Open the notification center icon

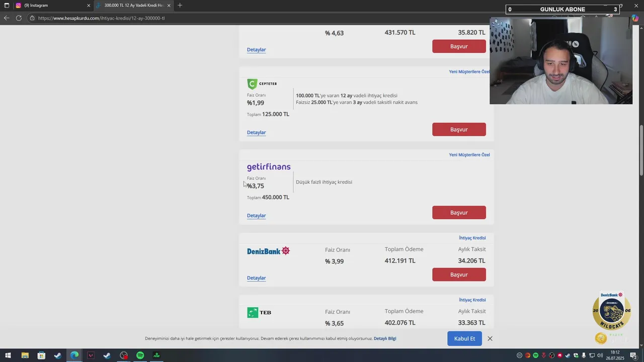(x=633, y=355)
